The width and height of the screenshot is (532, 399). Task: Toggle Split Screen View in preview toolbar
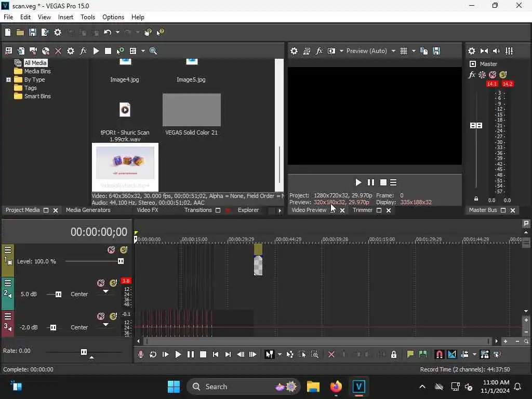[x=331, y=51]
